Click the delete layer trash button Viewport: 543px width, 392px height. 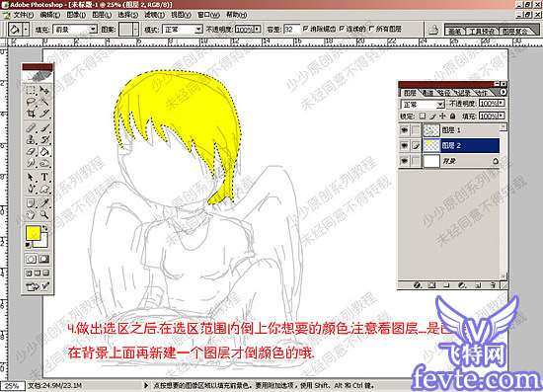point(493,285)
